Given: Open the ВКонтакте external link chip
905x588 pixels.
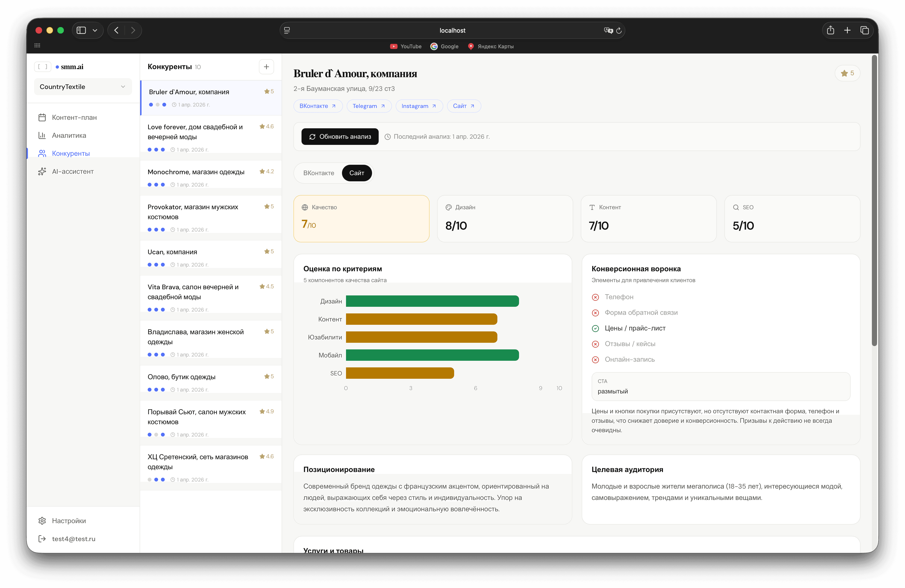Looking at the screenshot, I should [318, 106].
